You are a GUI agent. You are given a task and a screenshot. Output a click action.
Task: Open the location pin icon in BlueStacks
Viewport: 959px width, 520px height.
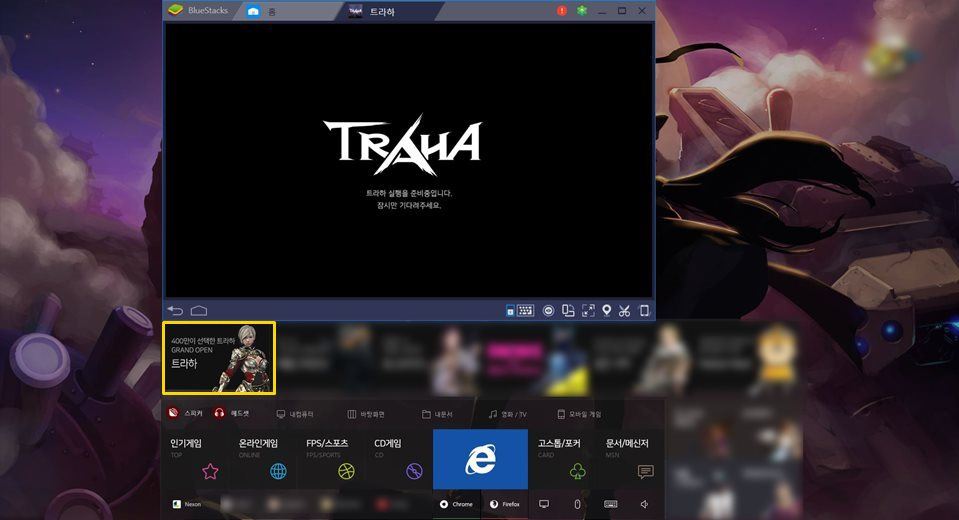606,311
